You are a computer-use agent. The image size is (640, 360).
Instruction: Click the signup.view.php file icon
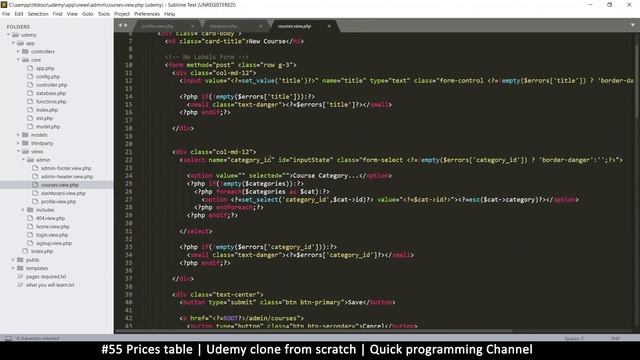[30, 243]
